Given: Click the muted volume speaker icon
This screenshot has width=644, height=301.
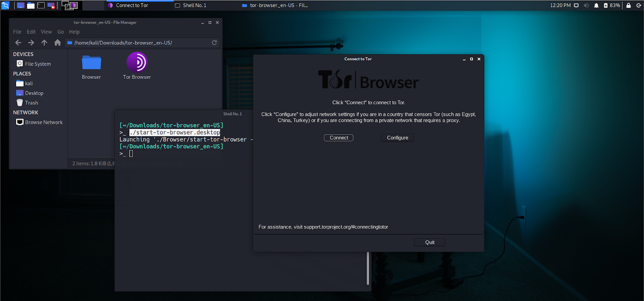Looking at the screenshot, I should (586, 5).
